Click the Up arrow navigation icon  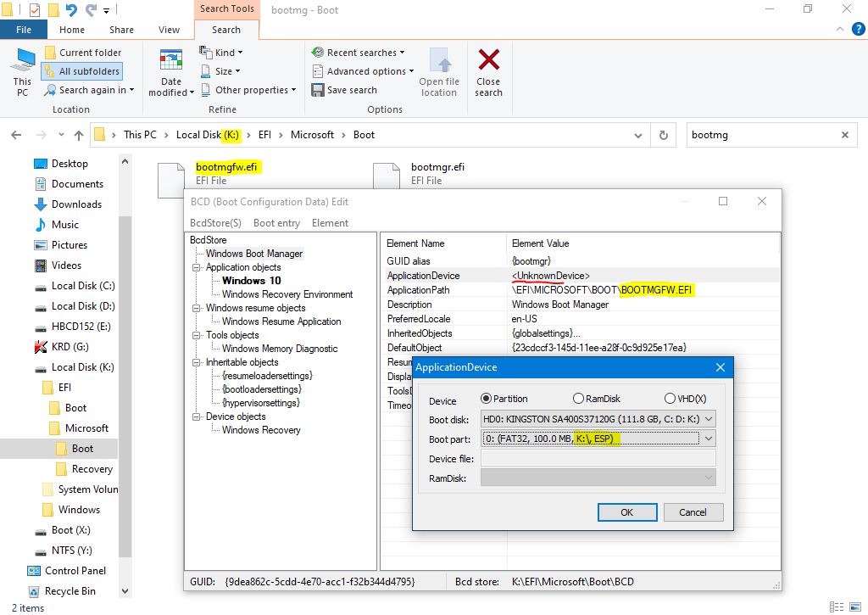[x=79, y=135]
